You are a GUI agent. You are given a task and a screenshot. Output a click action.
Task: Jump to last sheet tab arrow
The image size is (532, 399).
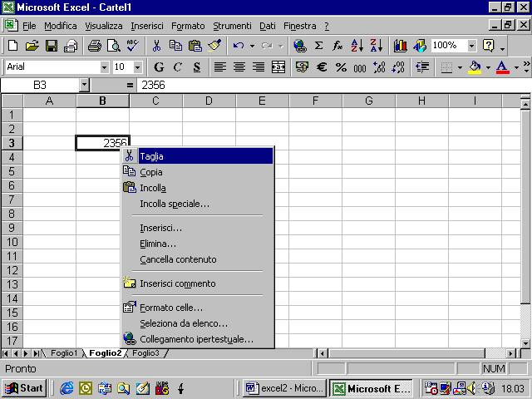[36, 353]
